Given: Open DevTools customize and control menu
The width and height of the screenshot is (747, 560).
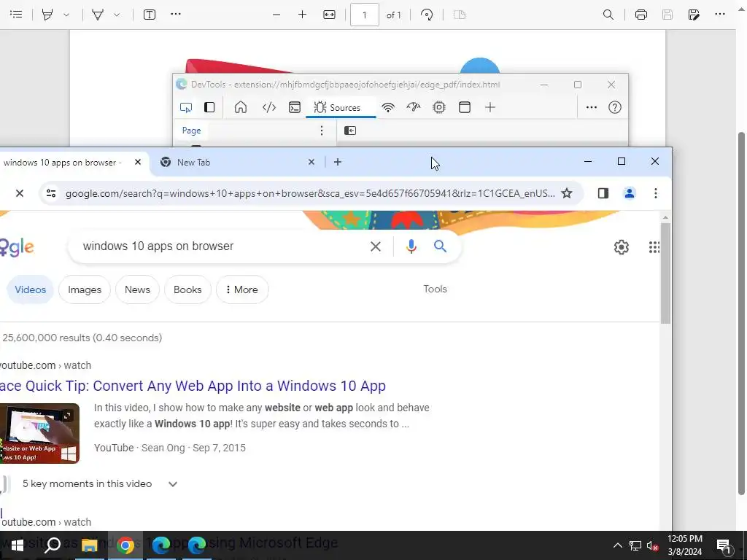Looking at the screenshot, I should click(x=591, y=108).
